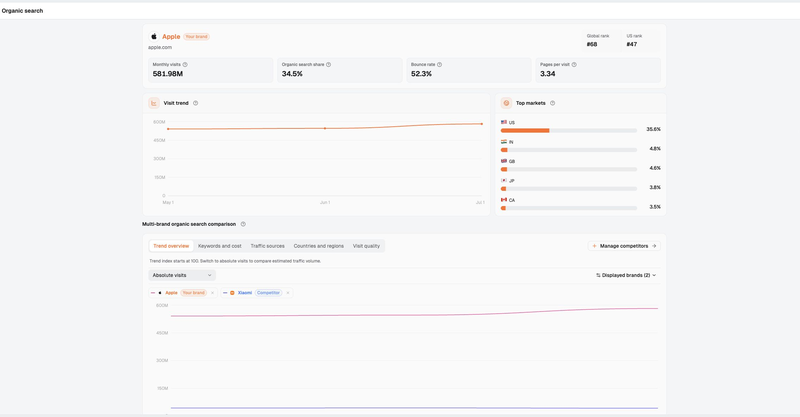Click the Competitor badge beside Xiaomi
Image resolution: width=800 pixels, height=417 pixels.
coord(268,293)
